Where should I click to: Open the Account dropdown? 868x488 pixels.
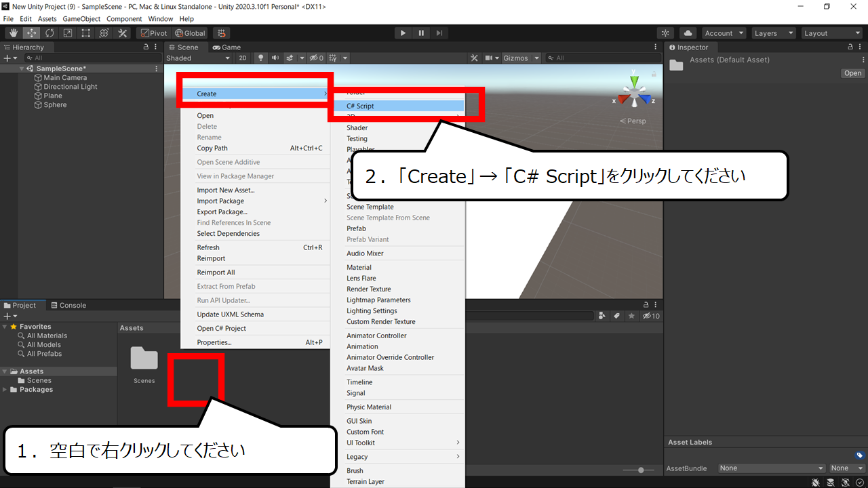point(724,33)
